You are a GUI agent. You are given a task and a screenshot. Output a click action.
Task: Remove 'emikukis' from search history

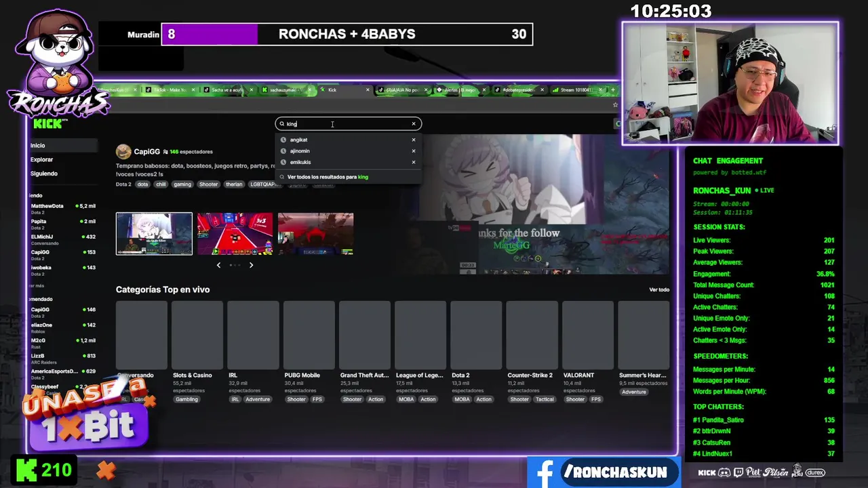tap(414, 163)
